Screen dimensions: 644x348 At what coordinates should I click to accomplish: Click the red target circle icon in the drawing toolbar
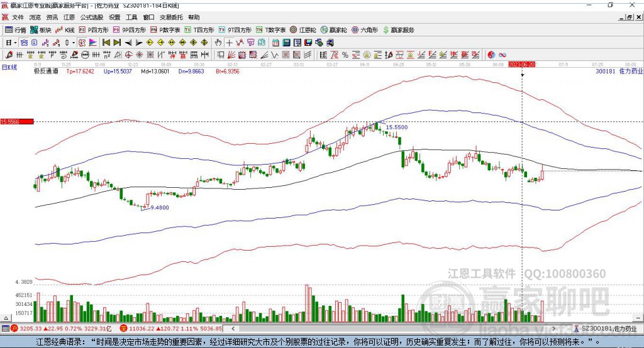click(128, 55)
